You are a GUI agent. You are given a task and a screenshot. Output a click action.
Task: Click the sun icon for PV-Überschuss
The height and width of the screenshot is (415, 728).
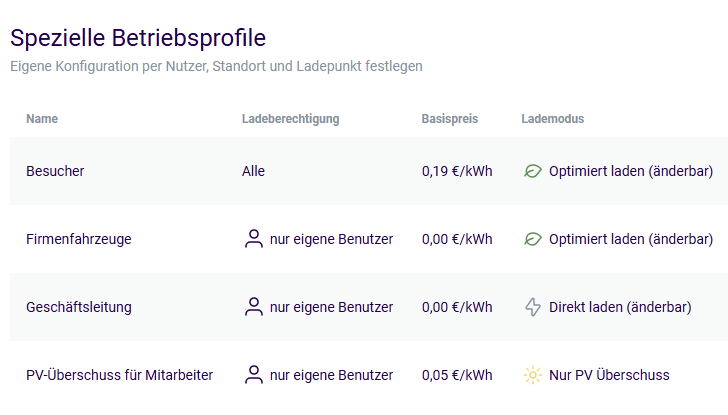(533, 375)
